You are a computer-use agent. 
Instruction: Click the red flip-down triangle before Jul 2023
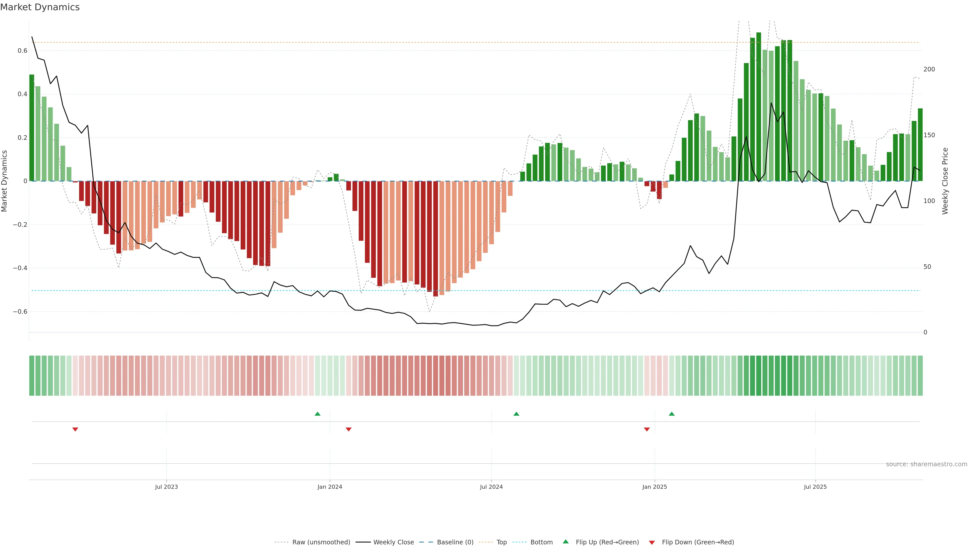75,429
